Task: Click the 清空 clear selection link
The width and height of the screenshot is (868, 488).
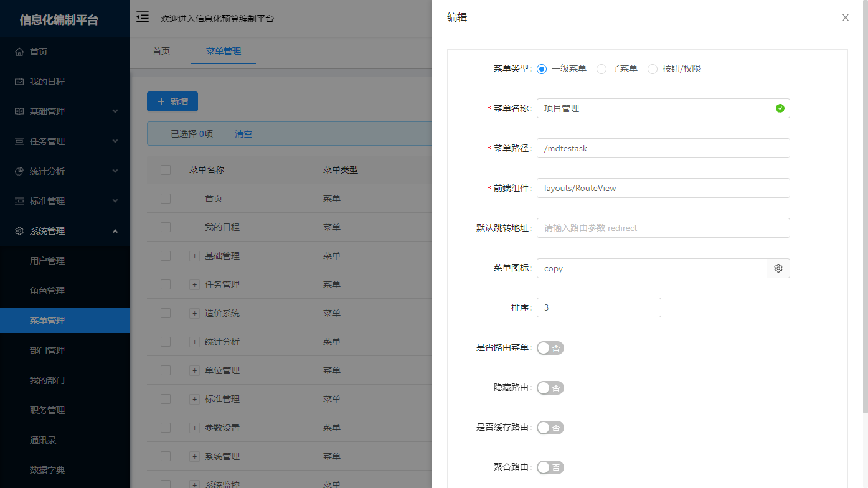Action: 243,133
